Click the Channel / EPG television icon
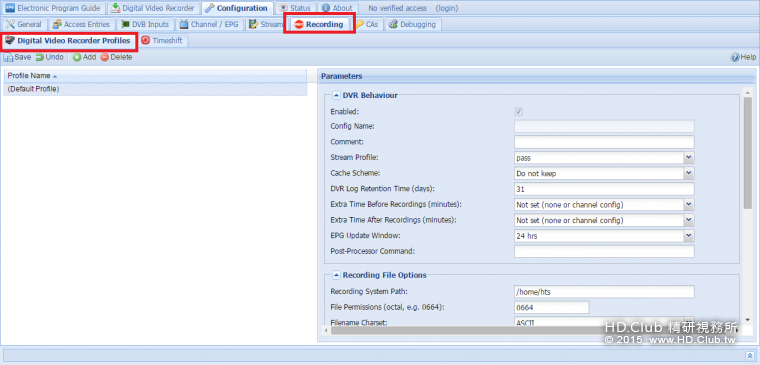The image size is (760, 365). pos(184,24)
